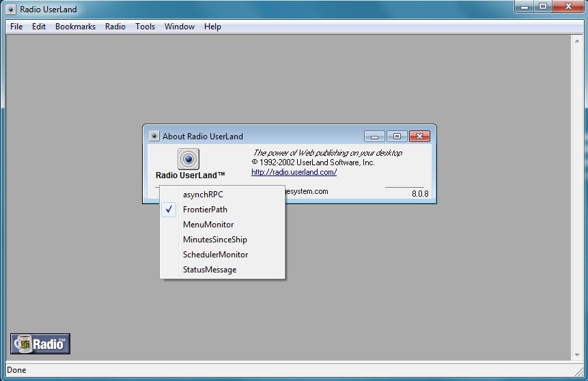This screenshot has width=588, height=381.
Task: Click the Radio UserLand speaker logo icon
Action: tap(188, 159)
